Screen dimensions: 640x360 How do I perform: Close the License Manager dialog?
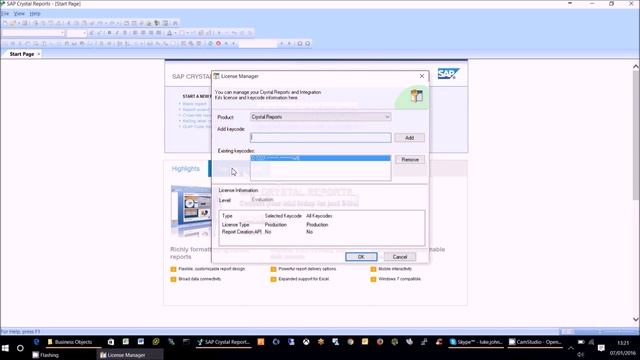[x=422, y=76]
